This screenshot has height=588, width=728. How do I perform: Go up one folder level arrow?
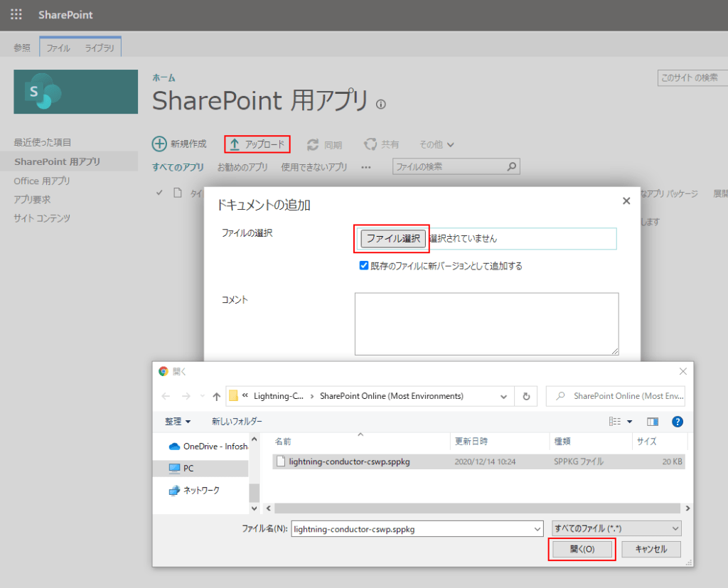(x=217, y=396)
